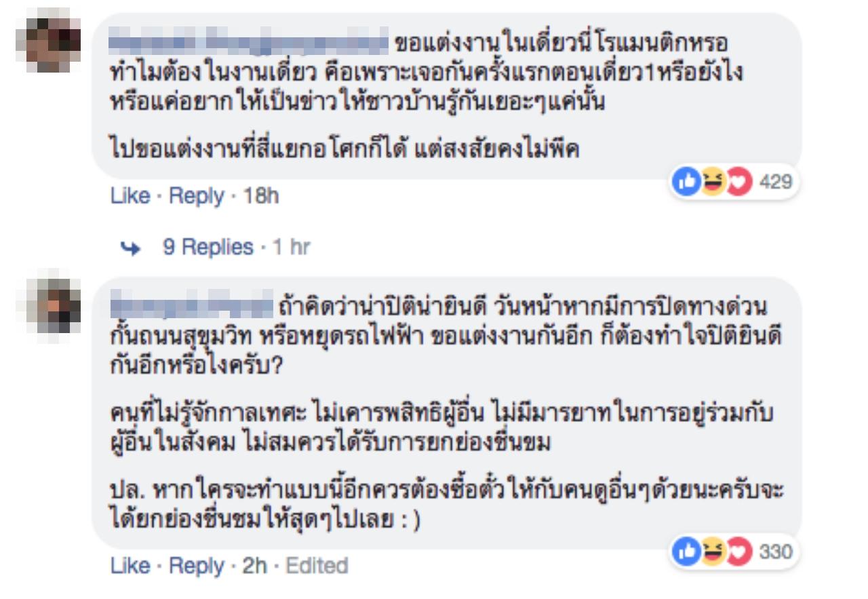Open the 18h timestamp link

point(261,196)
